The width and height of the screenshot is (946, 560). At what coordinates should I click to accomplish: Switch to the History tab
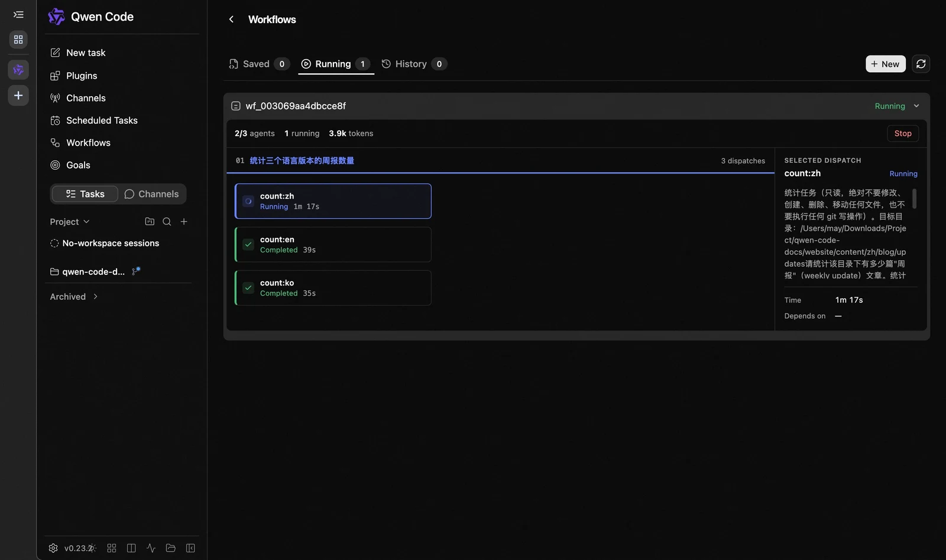[x=414, y=64]
